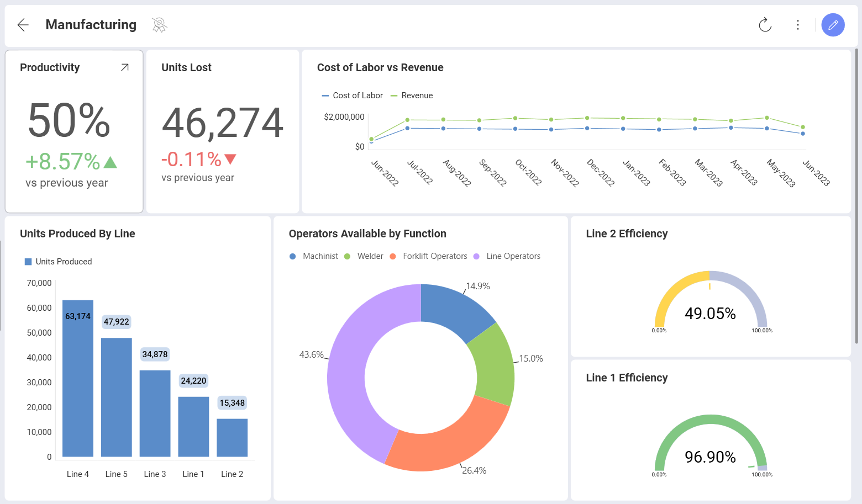The width and height of the screenshot is (862, 504).
Task: Click Operators Available by Function title
Action: click(x=367, y=234)
